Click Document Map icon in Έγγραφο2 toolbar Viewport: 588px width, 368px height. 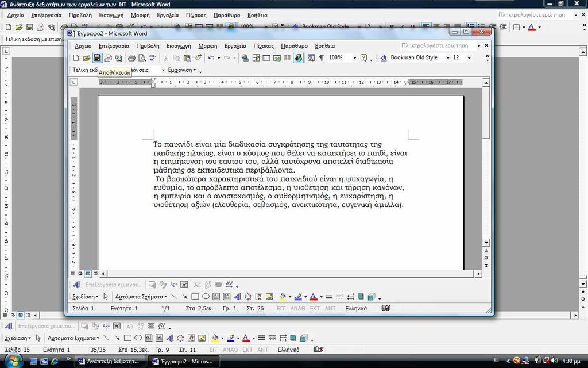(311, 58)
